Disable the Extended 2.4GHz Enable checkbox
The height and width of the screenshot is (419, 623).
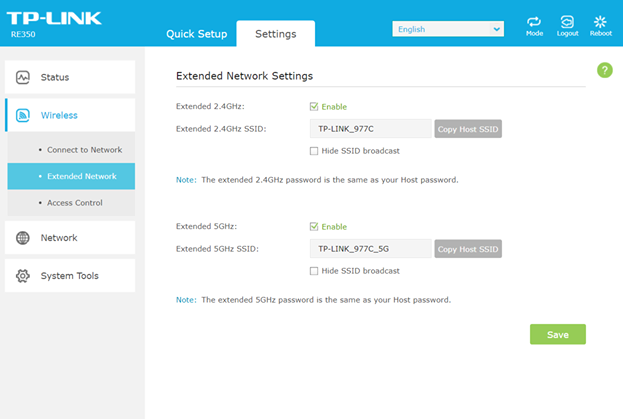pos(314,106)
